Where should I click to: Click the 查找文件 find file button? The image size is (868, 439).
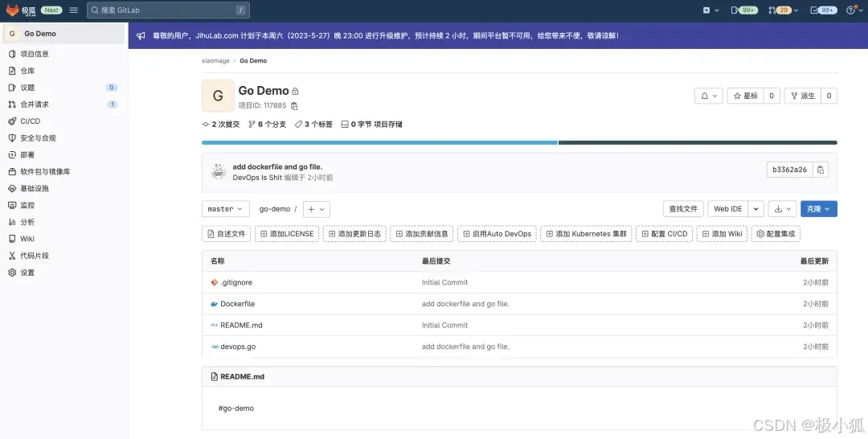(683, 209)
